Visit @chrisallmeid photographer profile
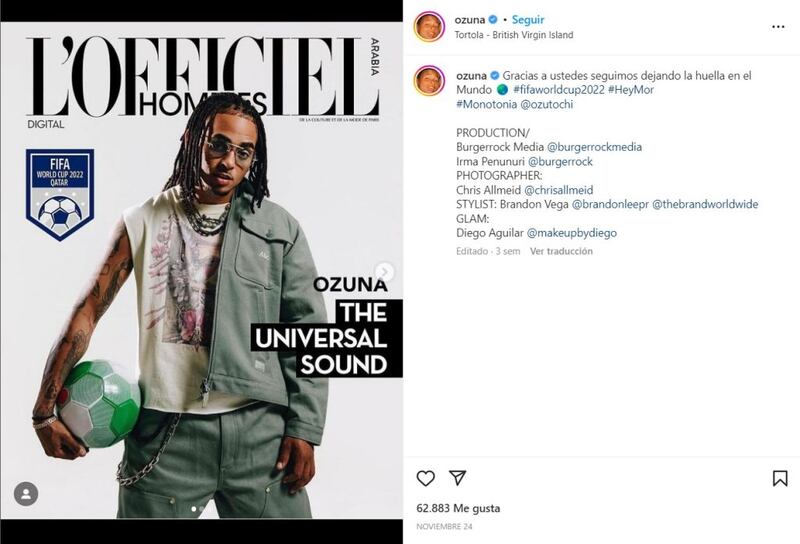This screenshot has width=800, height=544. [559, 190]
